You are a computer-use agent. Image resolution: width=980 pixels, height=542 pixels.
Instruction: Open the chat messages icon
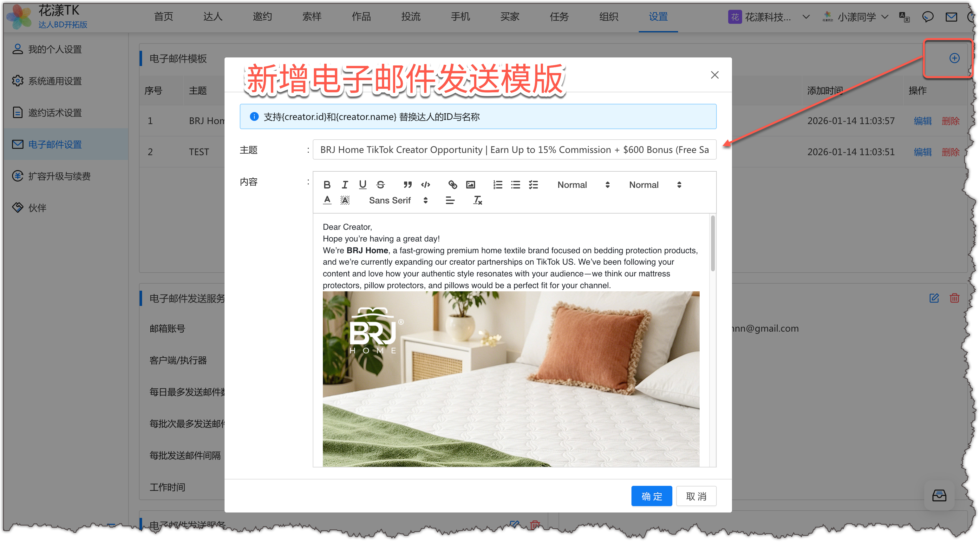click(927, 17)
